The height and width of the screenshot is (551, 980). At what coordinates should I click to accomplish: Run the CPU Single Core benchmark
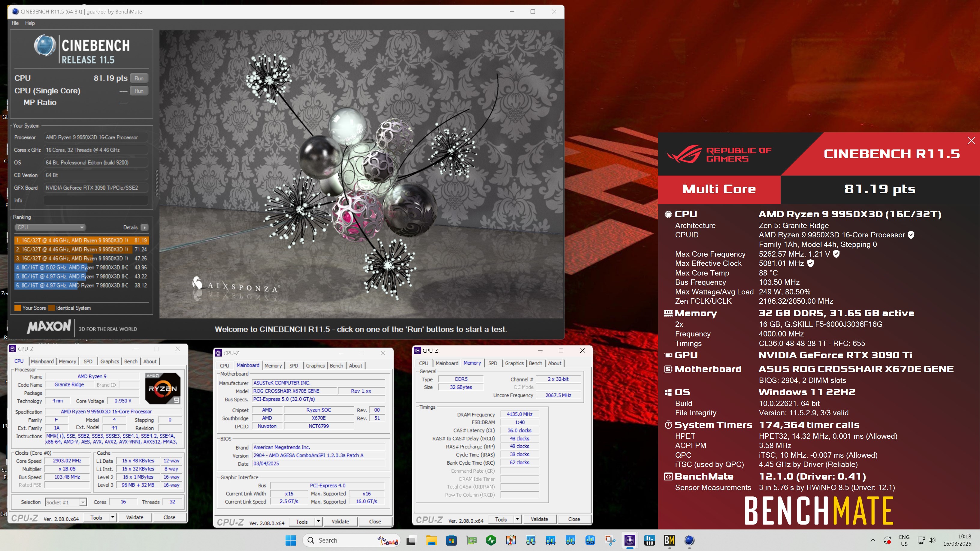click(139, 91)
